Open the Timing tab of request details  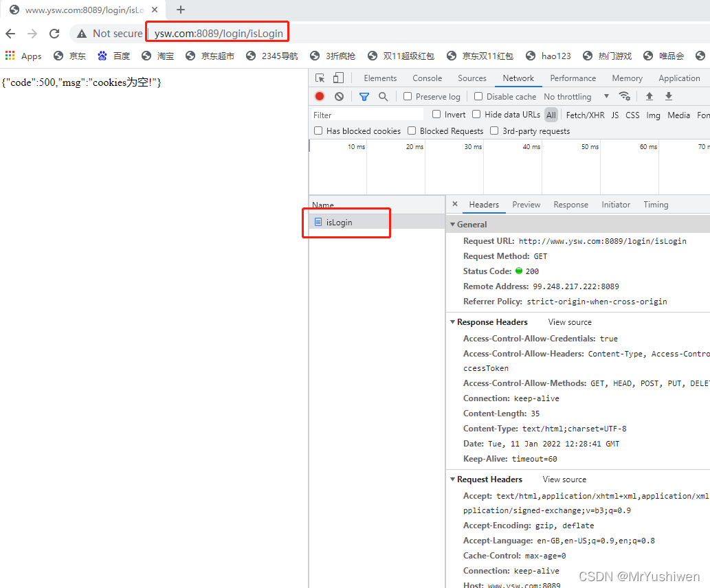[x=656, y=205]
